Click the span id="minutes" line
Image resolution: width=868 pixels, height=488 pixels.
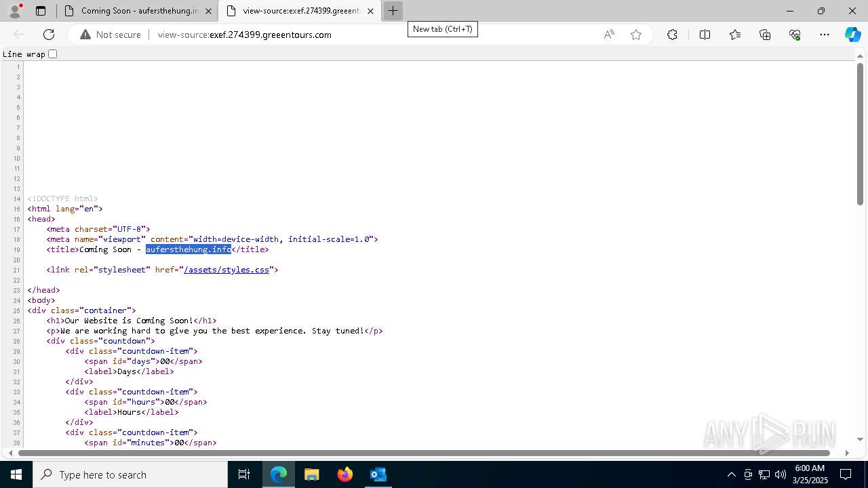point(151,443)
